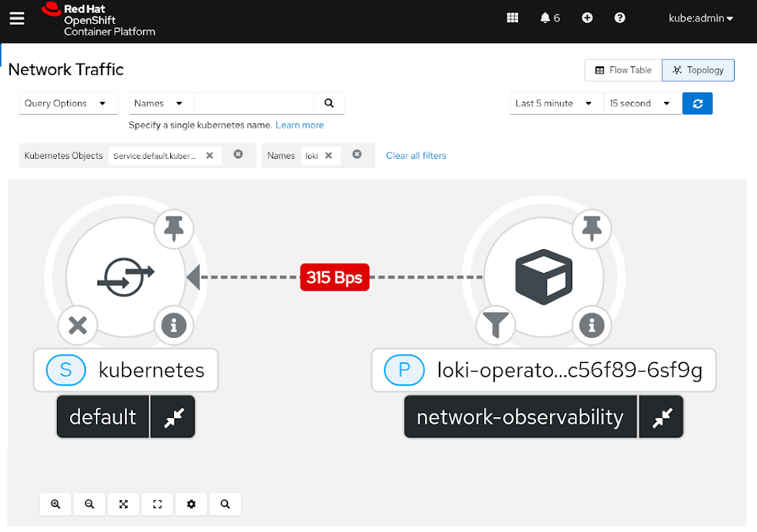Switch to the Flow Table view
The height and width of the screenshot is (532, 757).
coord(622,70)
